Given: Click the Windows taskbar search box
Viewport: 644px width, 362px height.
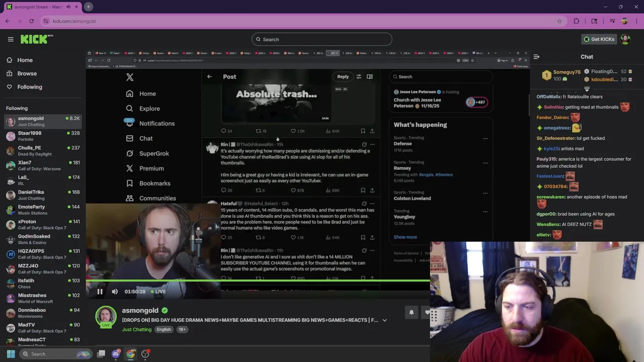Looking at the screenshot, I should tap(55, 354).
